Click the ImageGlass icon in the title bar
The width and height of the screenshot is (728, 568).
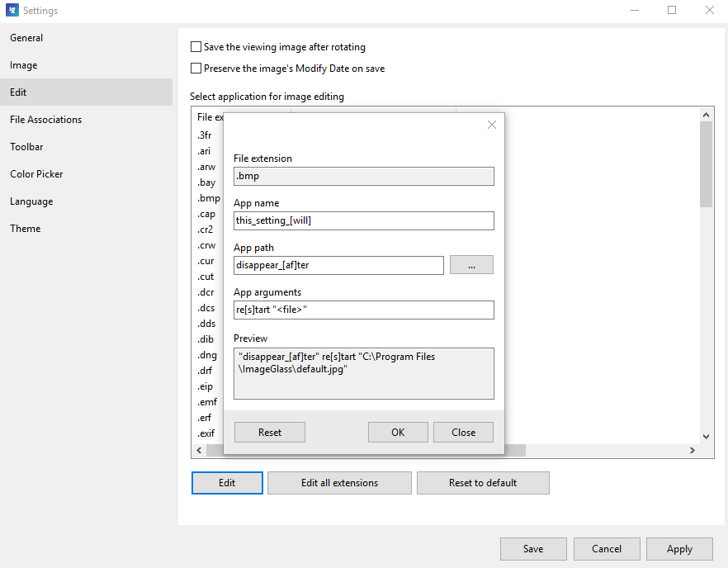pyautogui.click(x=13, y=10)
